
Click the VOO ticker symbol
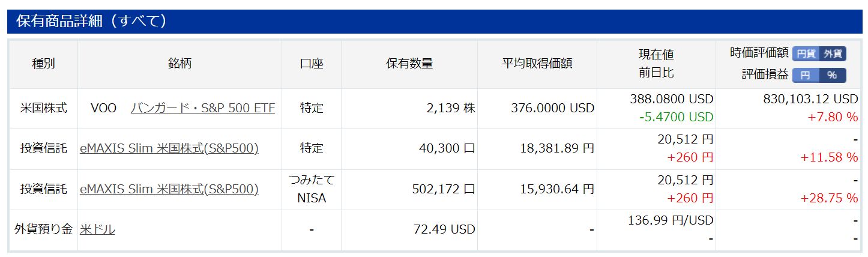coord(103,109)
